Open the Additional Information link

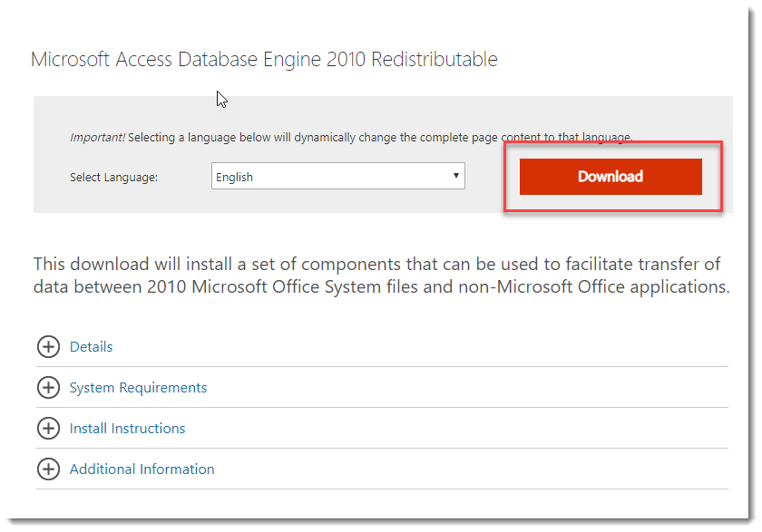click(142, 469)
